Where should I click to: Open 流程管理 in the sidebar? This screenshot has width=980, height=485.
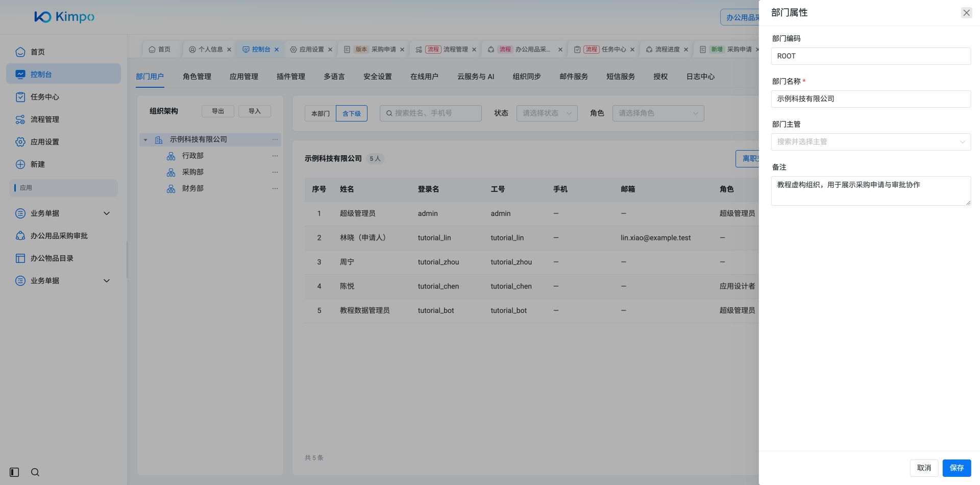click(x=63, y=119)
